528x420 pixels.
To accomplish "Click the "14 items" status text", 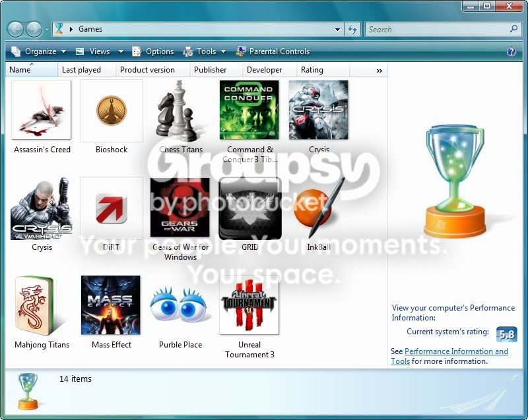I will [75, 378].
